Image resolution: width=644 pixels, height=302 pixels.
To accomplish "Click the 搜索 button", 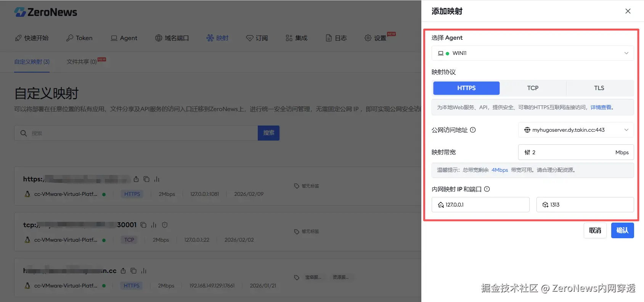I will pyautogui.click(x=268, y=133).
